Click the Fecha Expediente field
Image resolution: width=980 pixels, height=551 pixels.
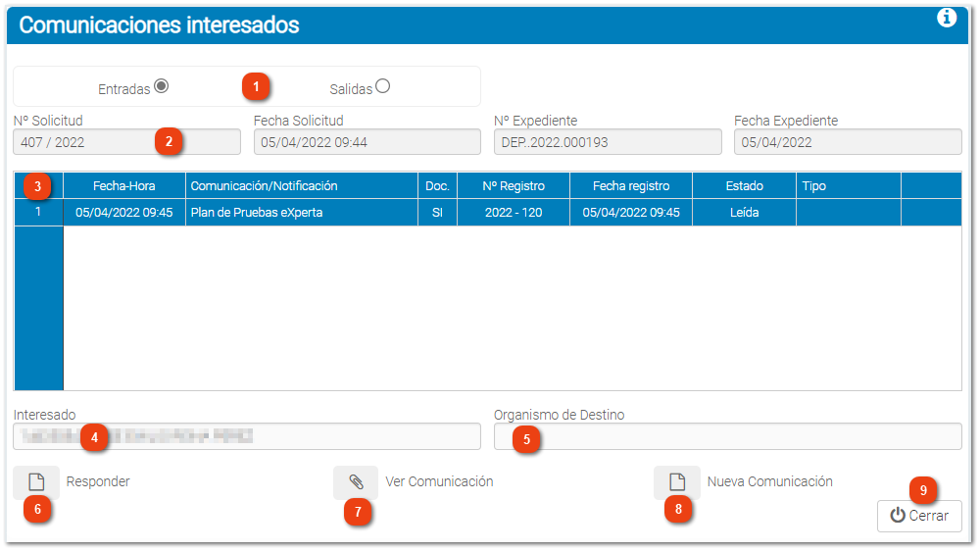848,142
